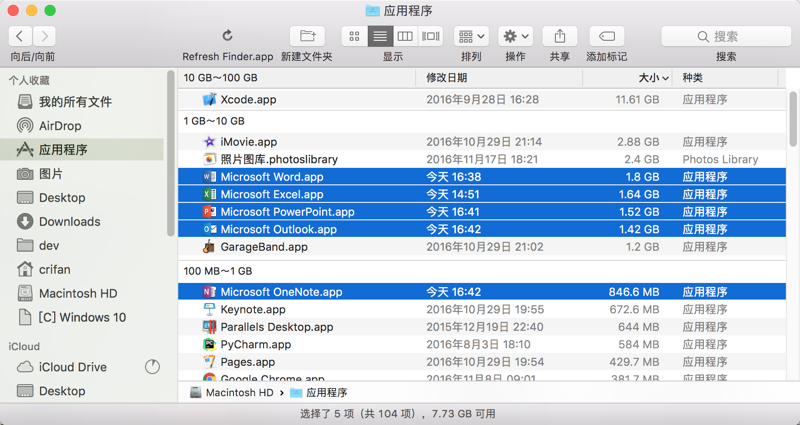Click the 照片图库.photoslibrary icon
Viewport: 800px width, 425px height.
click(209, 159)
